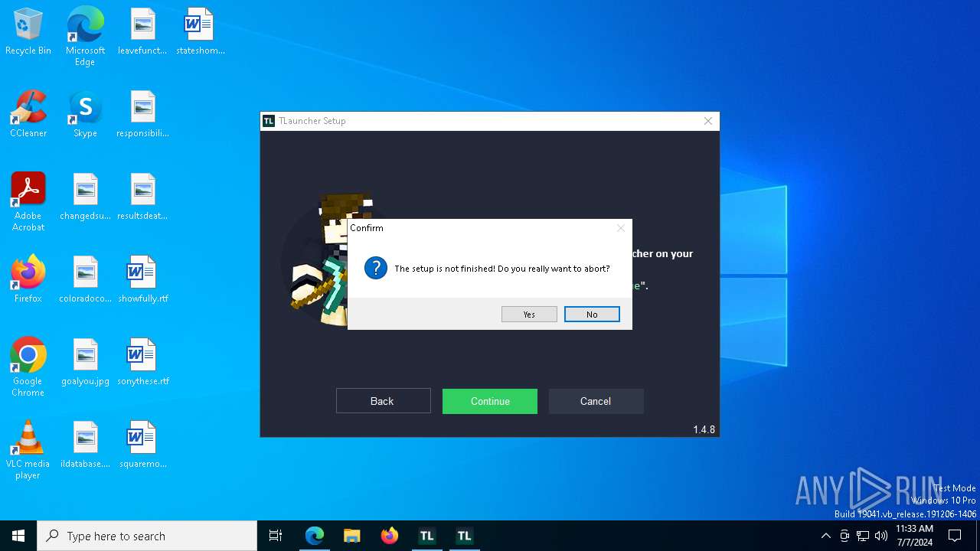The width and height of the screenshot is (980, 551).
Task: Select the showfully.rtf document
Action: pos(142,280)
